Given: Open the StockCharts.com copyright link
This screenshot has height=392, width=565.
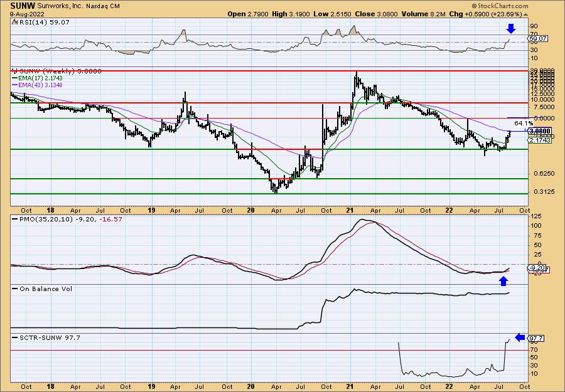Looking at the screenshot, I should [x=500, y=6].
